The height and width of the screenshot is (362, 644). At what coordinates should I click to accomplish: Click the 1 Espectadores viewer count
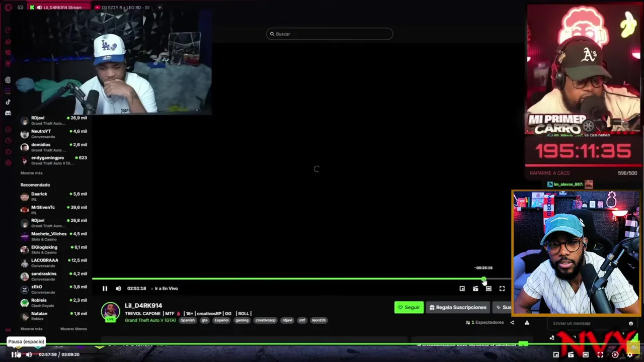point(485,322)
